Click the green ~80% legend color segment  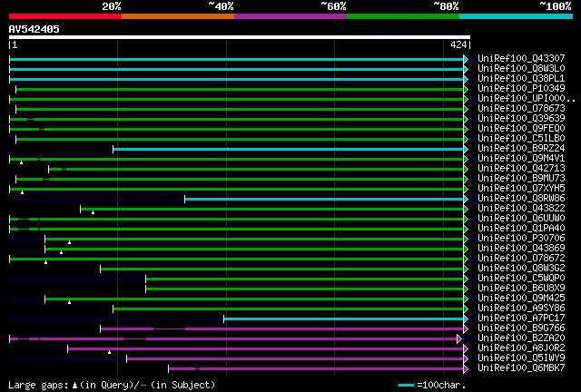tap(403, 16)
